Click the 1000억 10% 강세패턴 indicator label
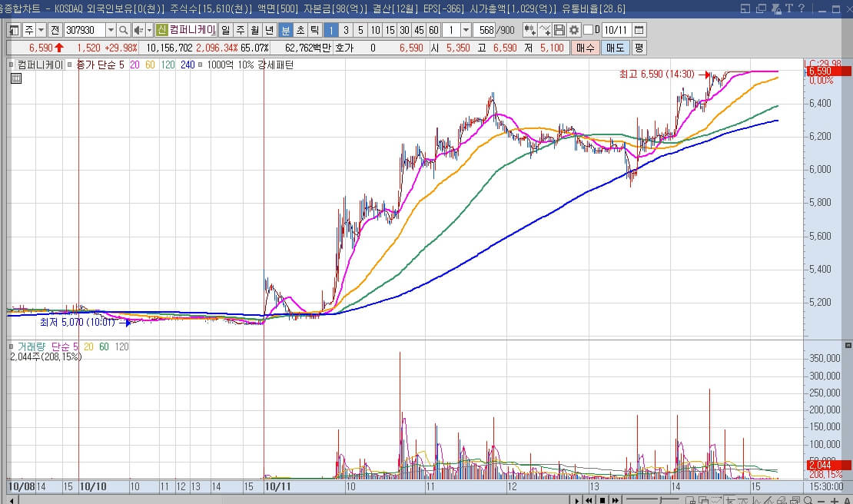Image resolution: width=853 pixels, height=504 pixels. coord(251,65)
